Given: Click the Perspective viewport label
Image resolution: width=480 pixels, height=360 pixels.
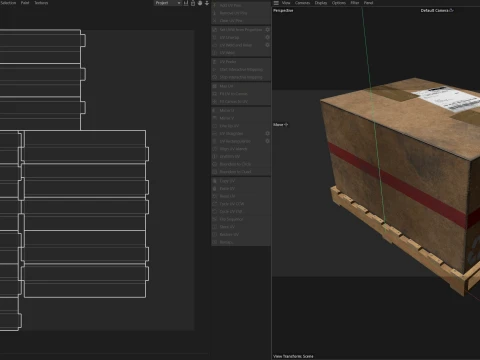Looking at the screenshot, I should pyautogui.click(x=283, y=10).
